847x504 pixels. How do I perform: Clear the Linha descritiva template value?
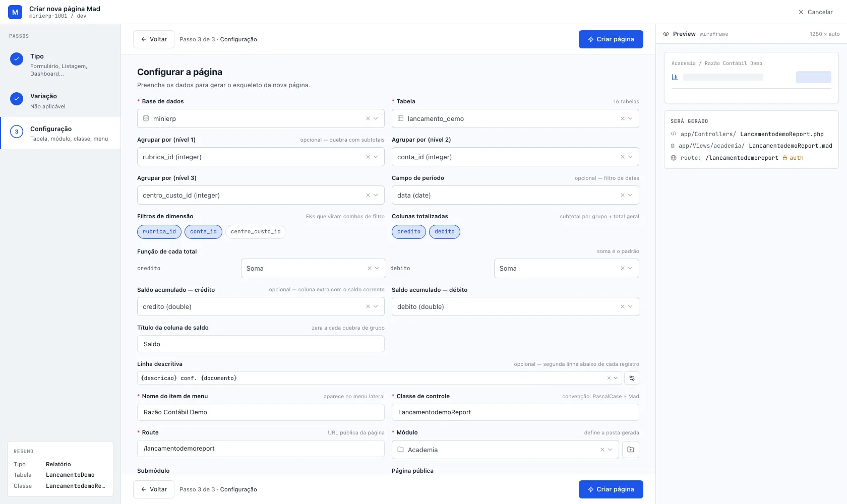(x=609, y=378)
